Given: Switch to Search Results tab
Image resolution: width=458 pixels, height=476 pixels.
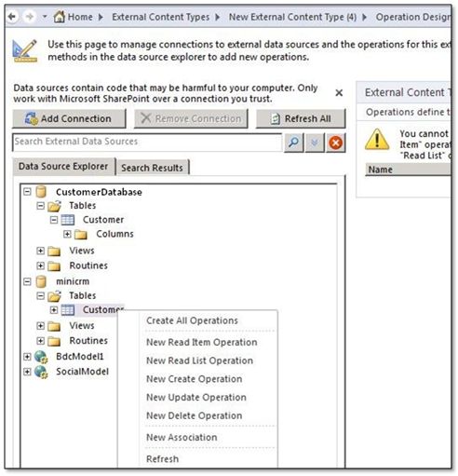Looking at the screenshot, I should coord(152,168).
